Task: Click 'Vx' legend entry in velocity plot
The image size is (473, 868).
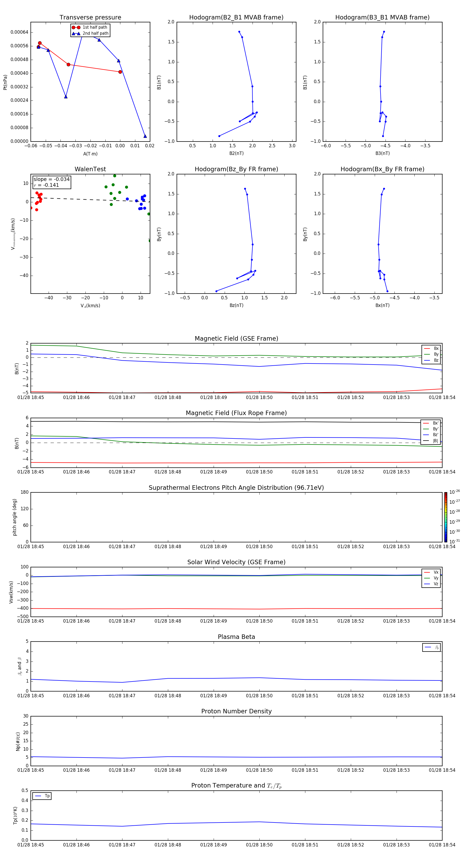Action: coord(431,572)
